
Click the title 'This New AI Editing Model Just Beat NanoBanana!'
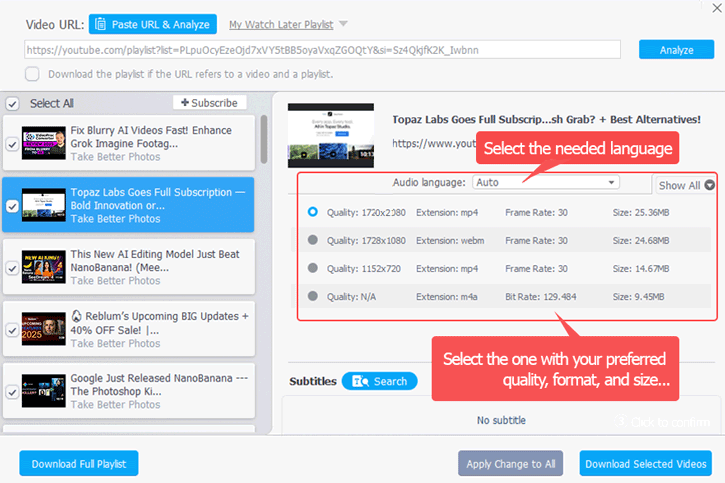155,261
